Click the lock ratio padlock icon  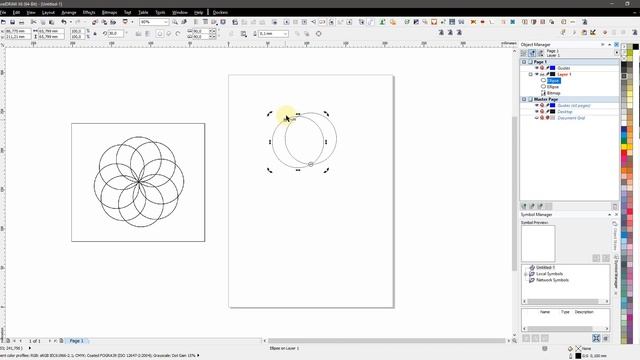tap(95, 34)
